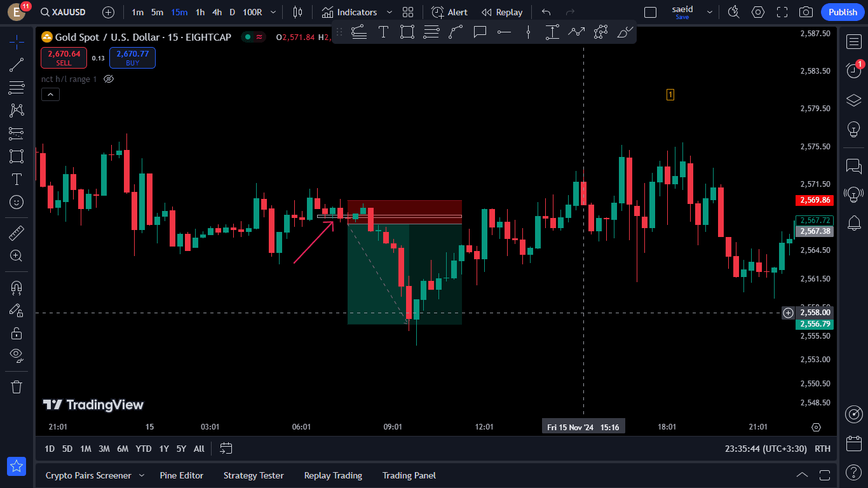868x488 pixels.
Task: Open the text tool in left sidebar
Action: pyautogui.click(x=17, y=179)
